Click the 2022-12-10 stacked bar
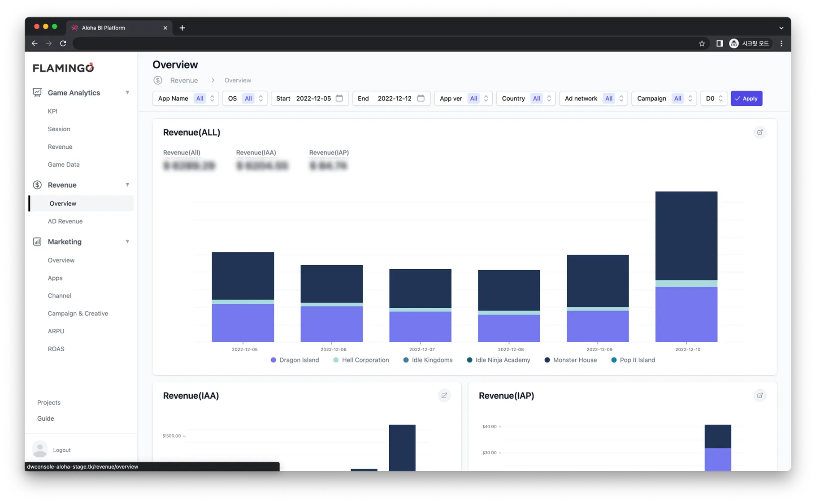Viewport: 816px width, 504px height. pyautogui.click(x=686, y=267)
